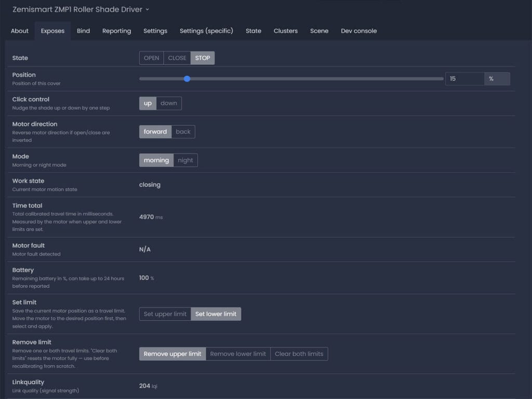Open the Dev console tab
Screen dimensions: 532x399
pos(358,31)
